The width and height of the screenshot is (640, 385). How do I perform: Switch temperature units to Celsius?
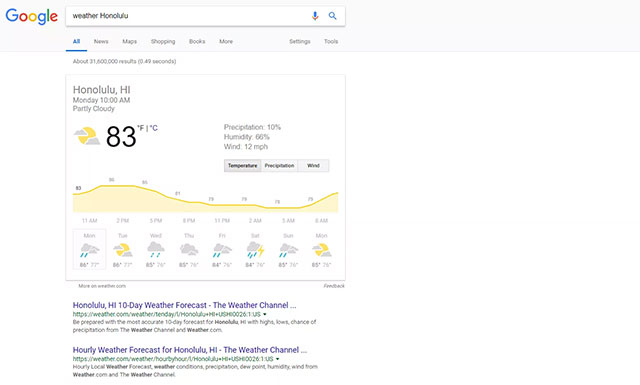click(154, 128)
